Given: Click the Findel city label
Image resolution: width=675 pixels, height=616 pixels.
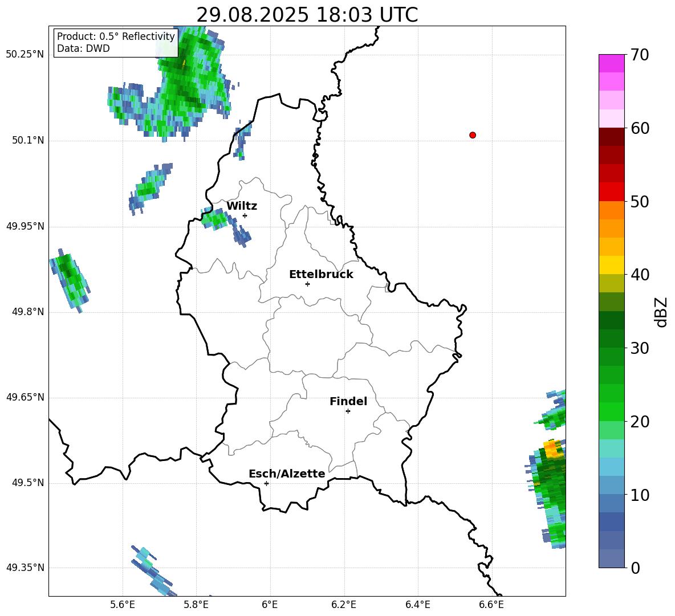Looking at the screenshot, I should pyautogui.click(x=348, y=401).
